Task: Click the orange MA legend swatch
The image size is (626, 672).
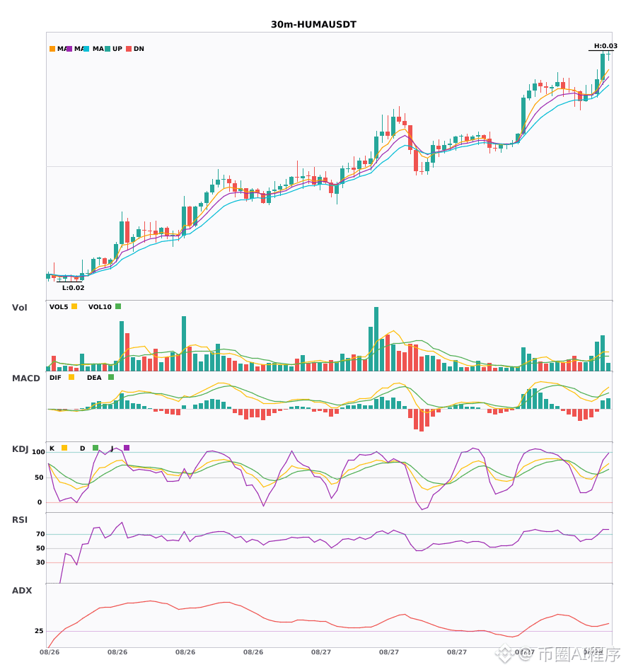Action: pos(52,49)
